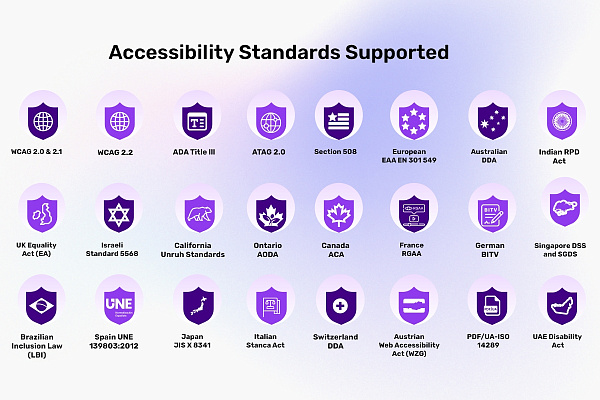600x400 pixels.
Task: Open the Ontario AODA shield icon
Action: pos(271,214)
